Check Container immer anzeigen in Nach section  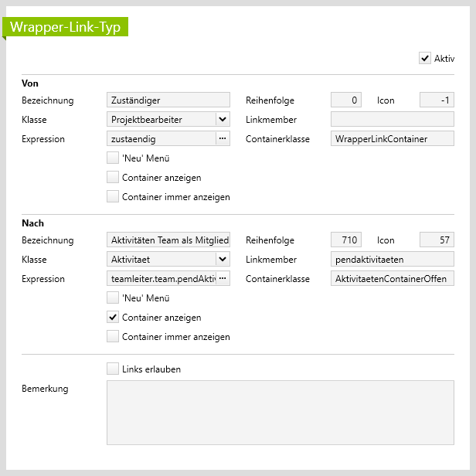(x=113, y=337)
